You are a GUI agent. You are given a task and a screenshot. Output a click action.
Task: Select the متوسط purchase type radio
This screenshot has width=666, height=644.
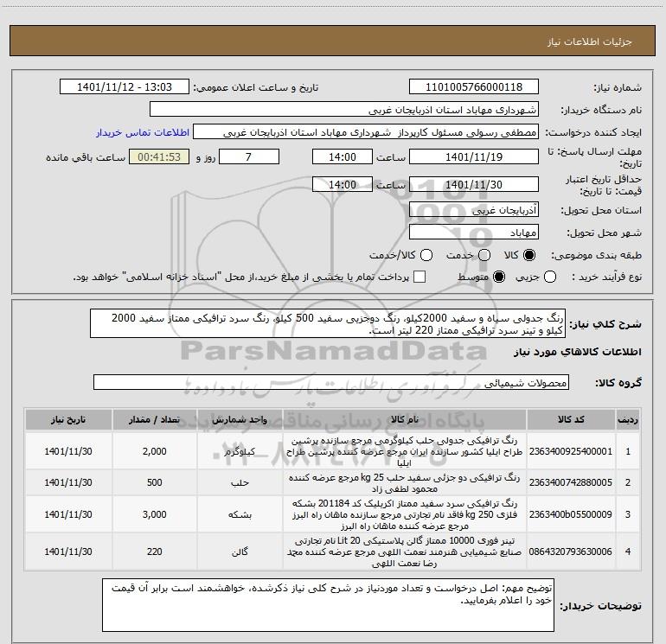(x=499, y=277)
